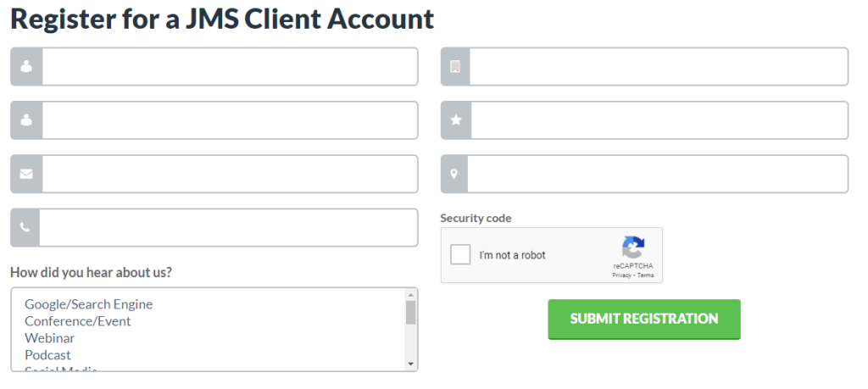Tick the I'm not a robot checkbox
This screenshot has height=389, width=868.
click(x=460, y=255)
